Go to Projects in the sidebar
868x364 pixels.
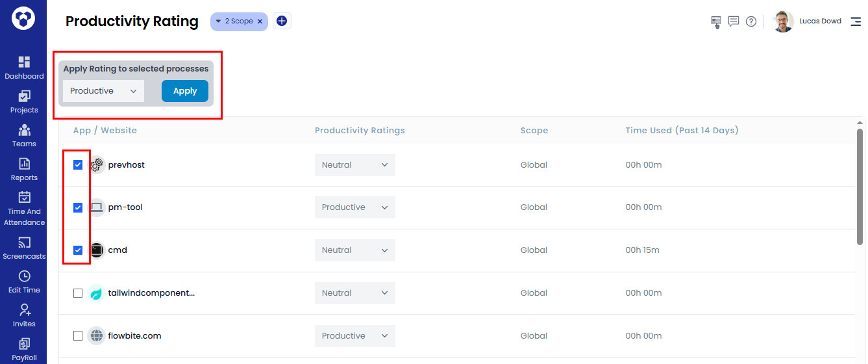[x=24, y=96]
